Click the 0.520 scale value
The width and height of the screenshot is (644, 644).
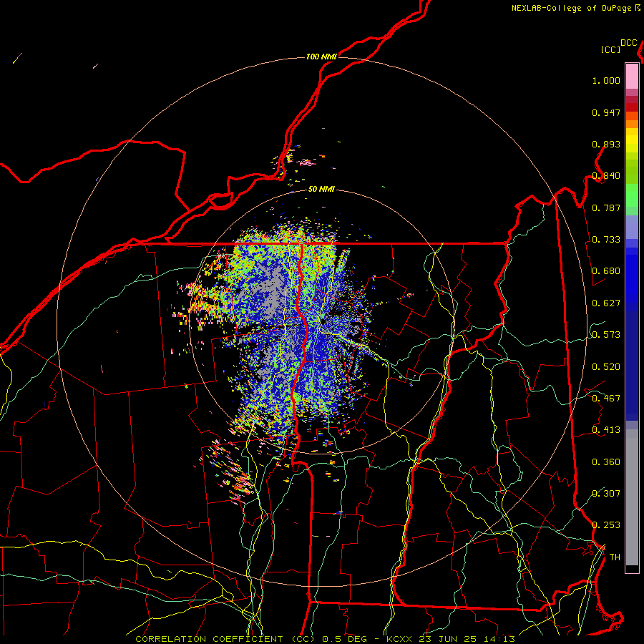click(606, 367)
